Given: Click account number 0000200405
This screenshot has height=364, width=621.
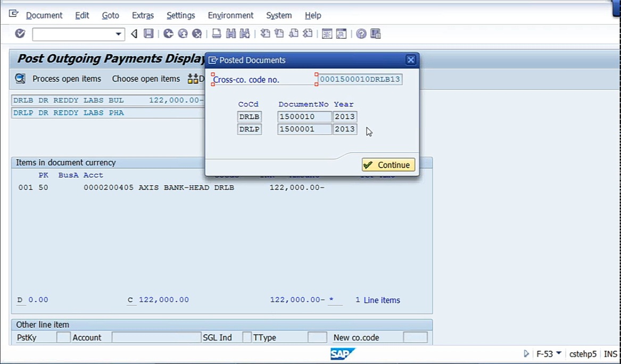Looking at the screenshot, I should coord(109,187).
